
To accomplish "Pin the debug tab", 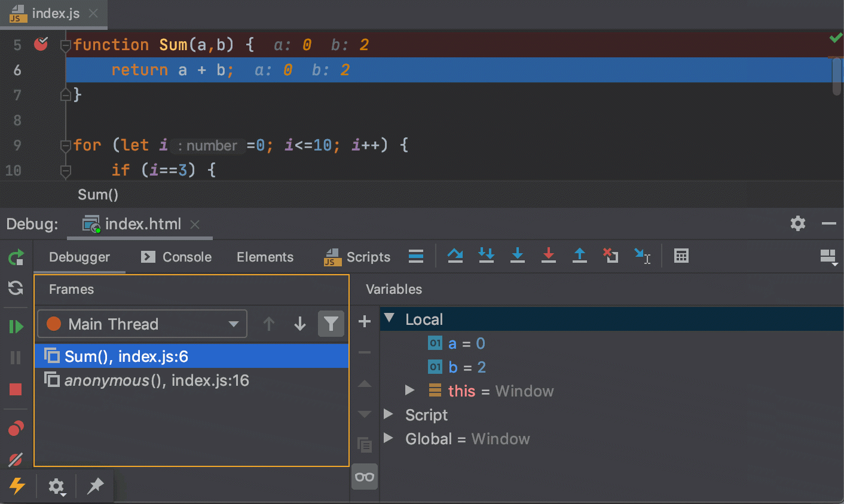I will tap(96, 486).
